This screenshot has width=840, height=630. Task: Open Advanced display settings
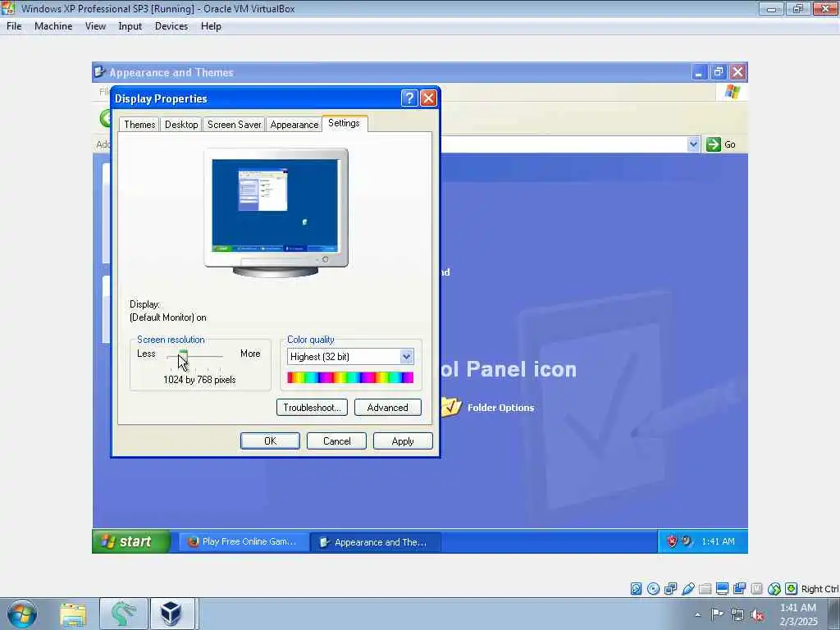pos(388,407)
